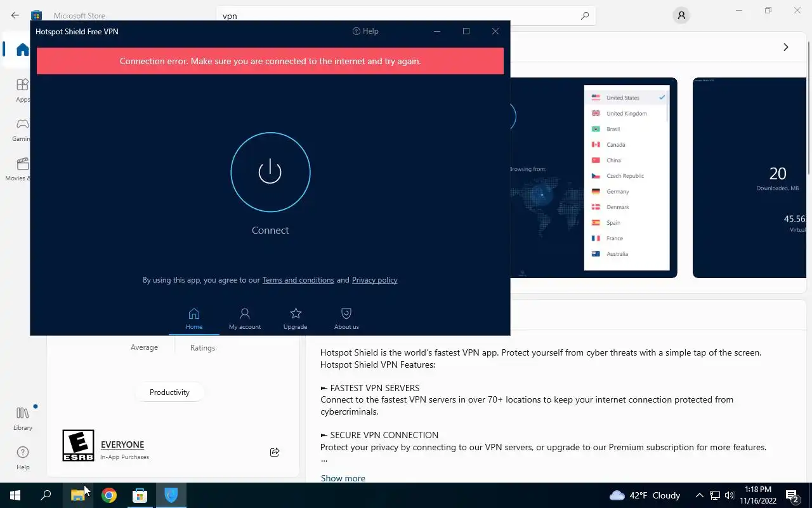Open Microsoft Store from the taskbar

[140, 495]
